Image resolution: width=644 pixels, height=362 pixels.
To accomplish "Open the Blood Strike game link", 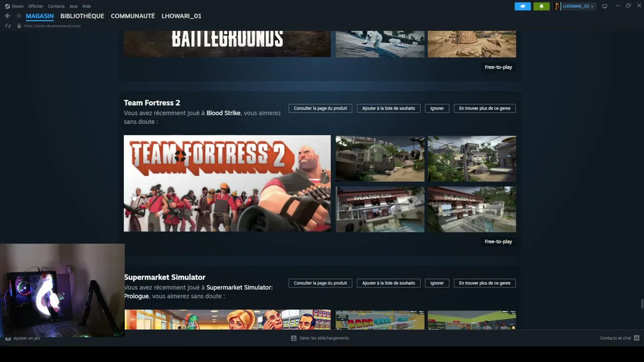I will pyautogui.click(x=223, y=113).
